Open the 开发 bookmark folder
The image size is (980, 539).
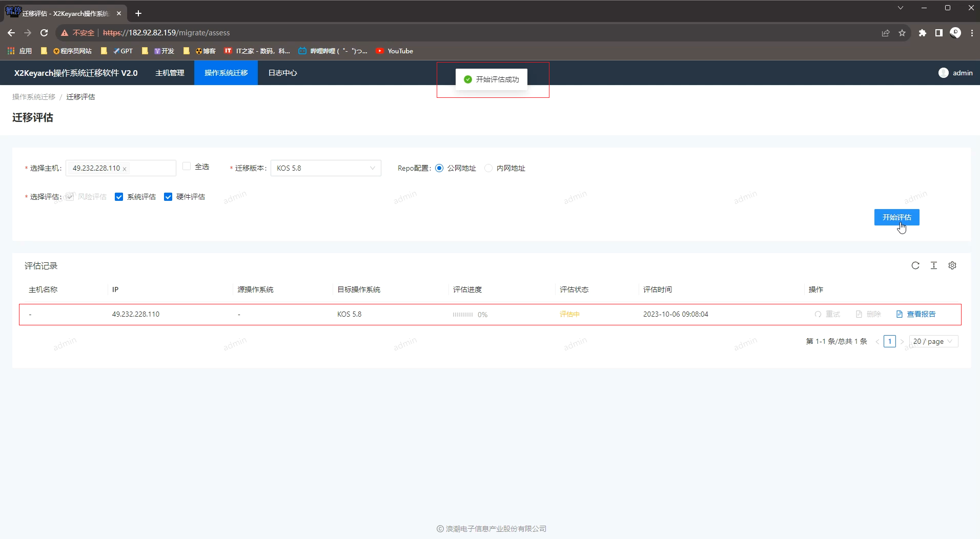(x=158, y=51)
